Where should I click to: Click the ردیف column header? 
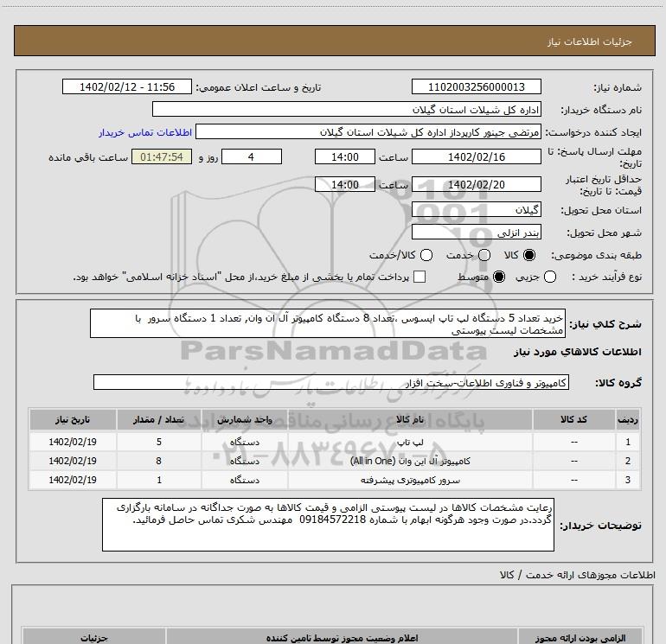coord(627,420)
